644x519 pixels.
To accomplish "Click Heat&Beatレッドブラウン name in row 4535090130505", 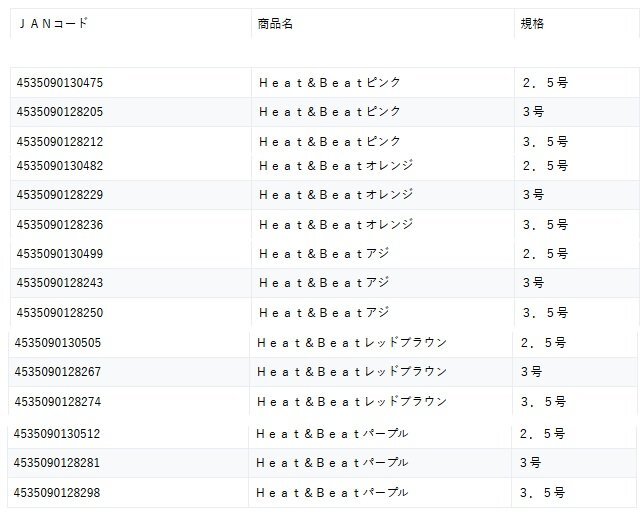I will [352, 342].
